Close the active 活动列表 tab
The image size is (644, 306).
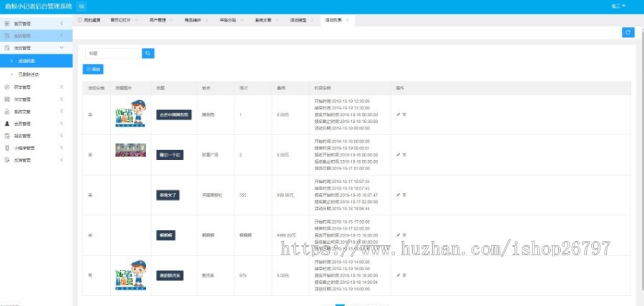(348, 20)
